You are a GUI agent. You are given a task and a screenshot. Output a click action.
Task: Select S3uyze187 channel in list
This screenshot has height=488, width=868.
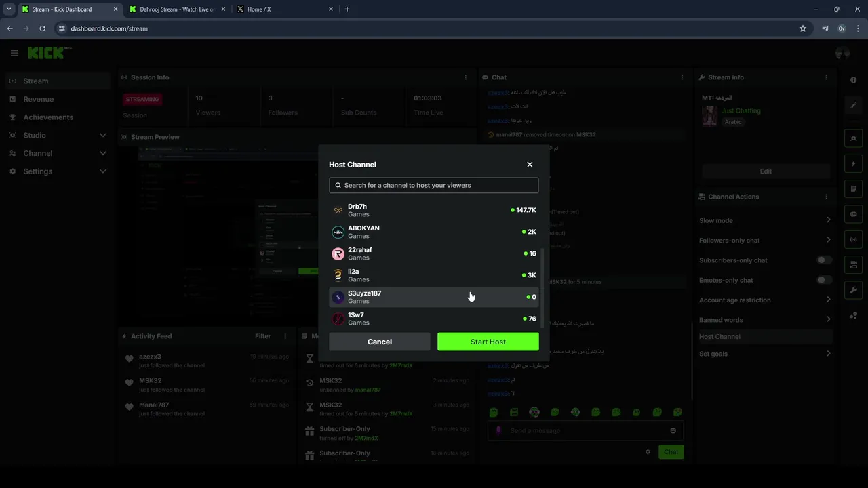click(x=434, y=297)
